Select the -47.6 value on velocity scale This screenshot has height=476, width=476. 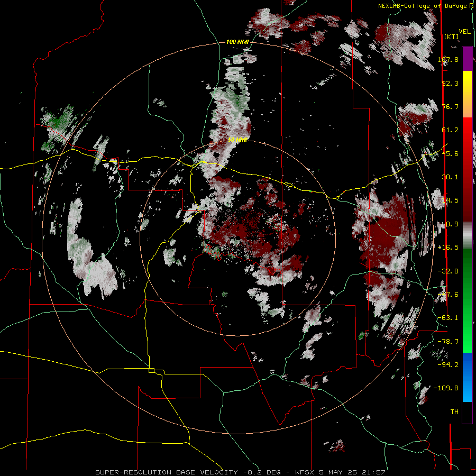448,295
